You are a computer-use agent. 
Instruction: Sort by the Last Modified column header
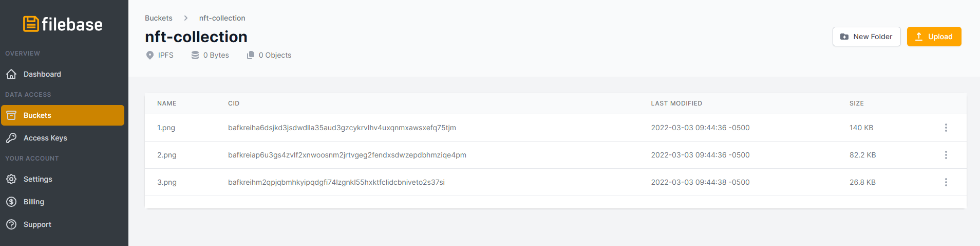click(676, 103)
